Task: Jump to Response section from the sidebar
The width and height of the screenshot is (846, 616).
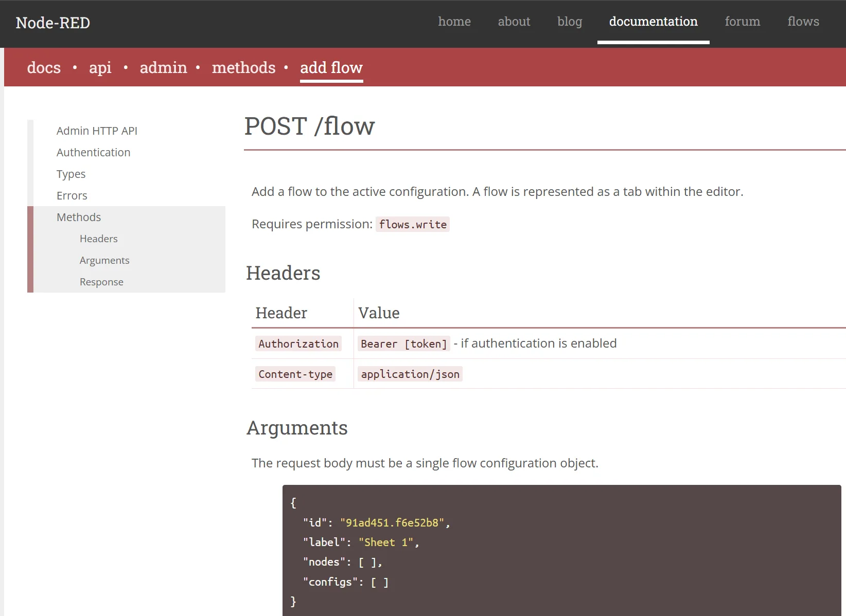Action: coord(101,282)
